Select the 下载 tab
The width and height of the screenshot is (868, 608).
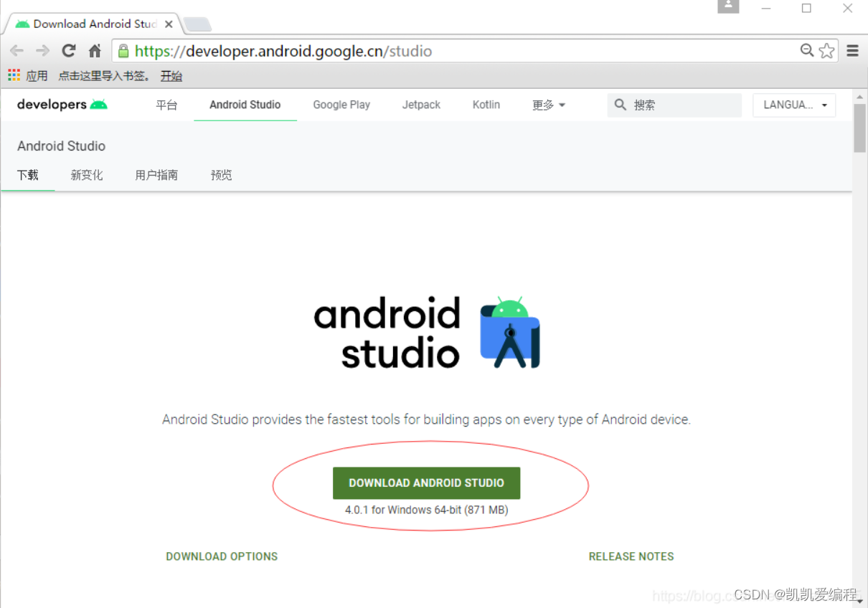click(x=28, y=175)
